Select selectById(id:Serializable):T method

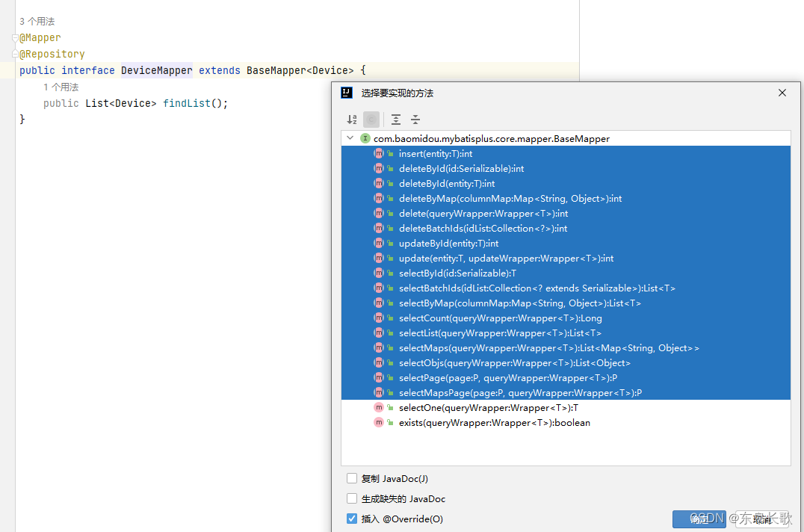coord(566,273)
